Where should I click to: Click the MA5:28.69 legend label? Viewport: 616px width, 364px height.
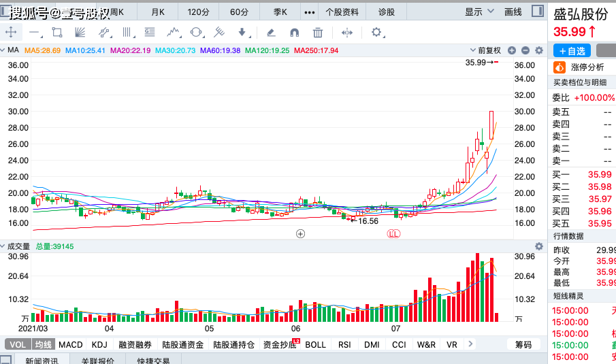point(42,50)
